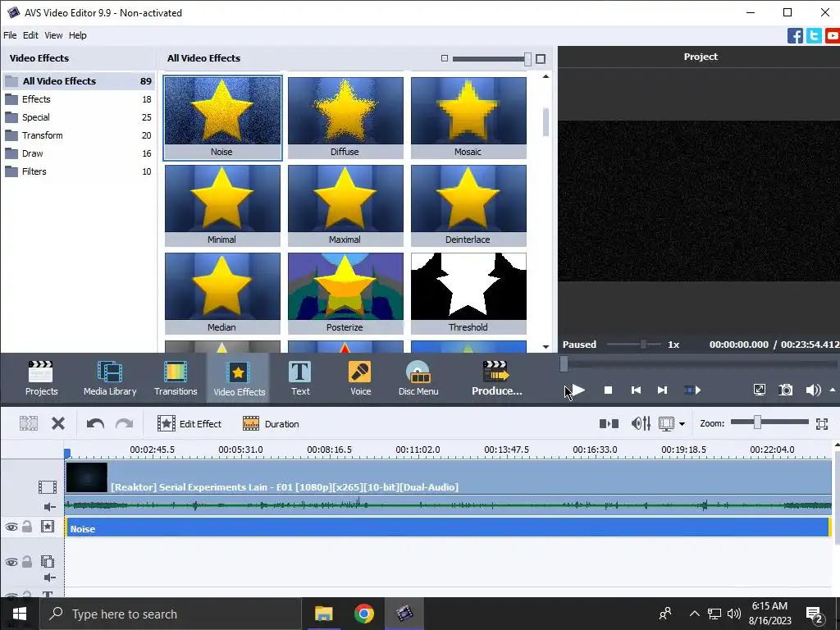Screen dimensions: 840x630
Task: Open the Help menu
Action: pos(78,35)
